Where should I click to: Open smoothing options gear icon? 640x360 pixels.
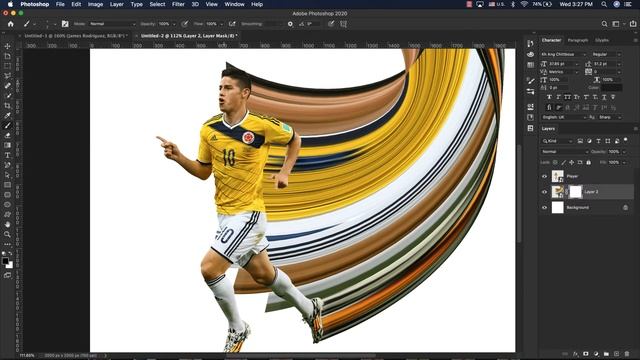[x=290, y=24]
